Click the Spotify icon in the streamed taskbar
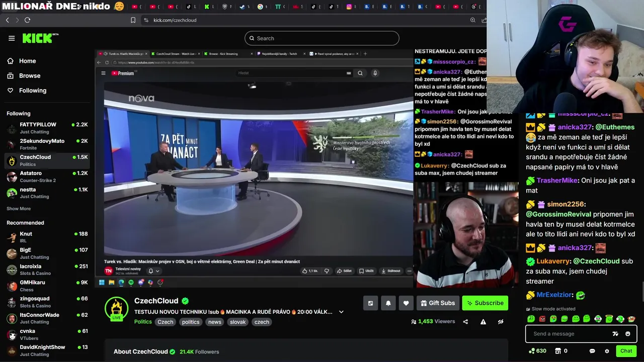Viewport: 644px width, 362px height. 131,283
